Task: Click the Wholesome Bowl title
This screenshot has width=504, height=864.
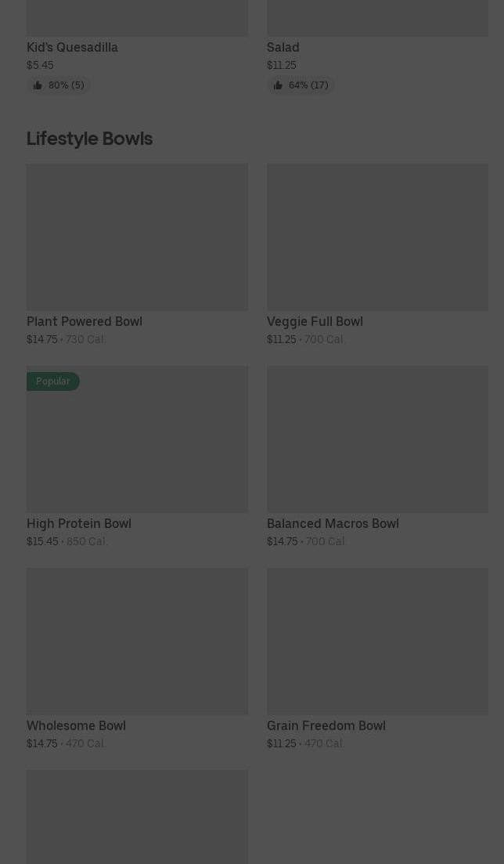Action: [76, 725]
